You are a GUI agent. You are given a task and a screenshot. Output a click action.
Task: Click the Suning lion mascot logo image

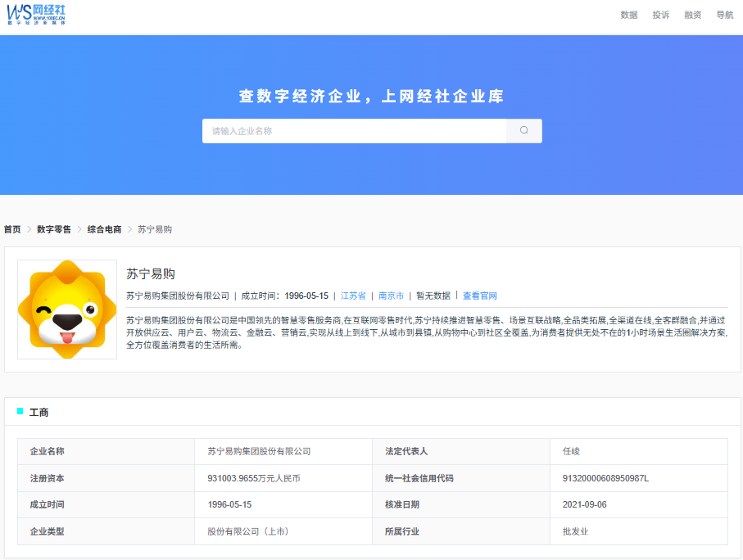(67, 309)
